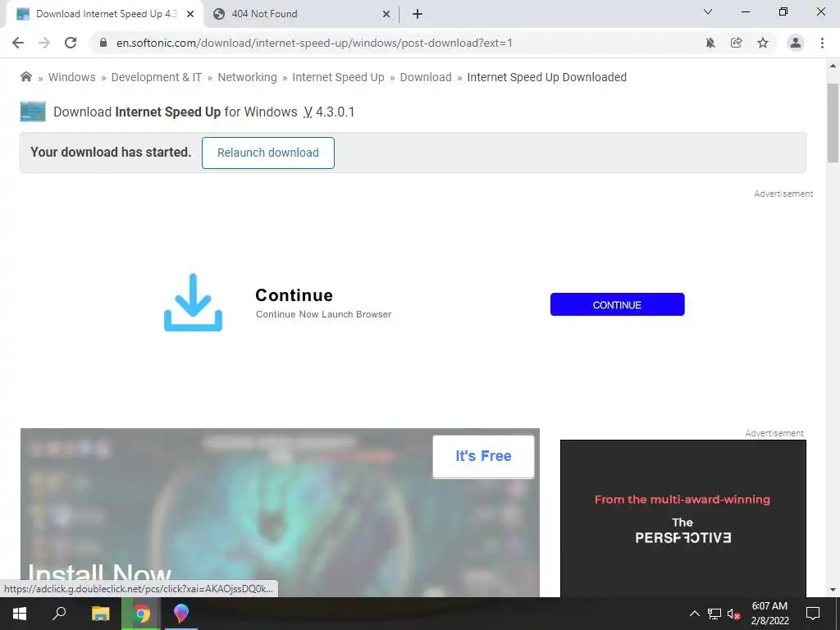Open network status tray icon
Image resolution: width=840 pixels, height=630 pixels.
coord(714,614)
